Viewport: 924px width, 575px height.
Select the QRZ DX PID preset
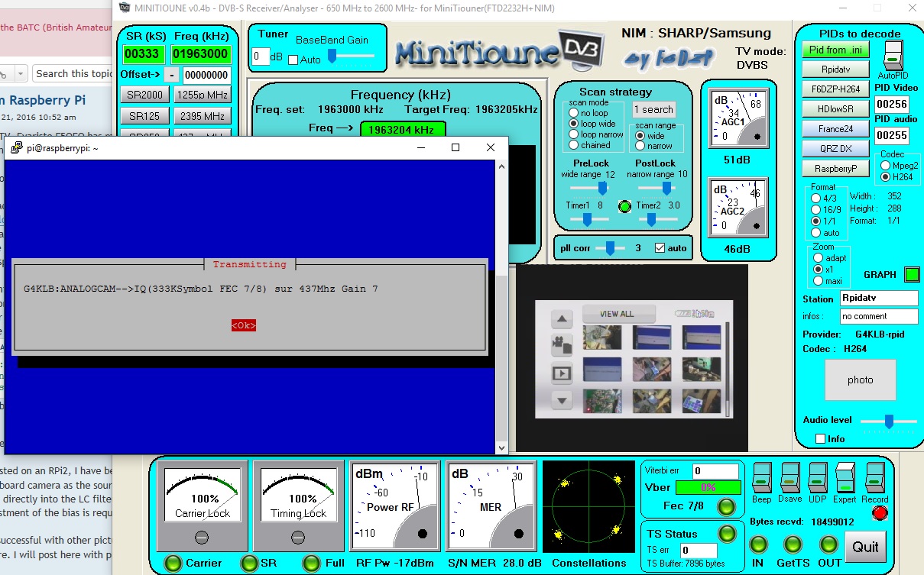click(836, 149)
